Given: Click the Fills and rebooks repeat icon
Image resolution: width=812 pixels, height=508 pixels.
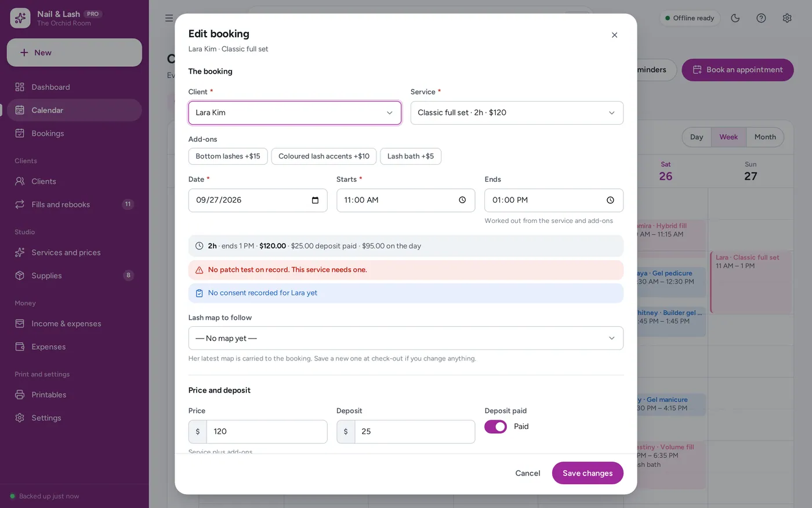Looking at the screenshot, I should [x=20, y=204].
